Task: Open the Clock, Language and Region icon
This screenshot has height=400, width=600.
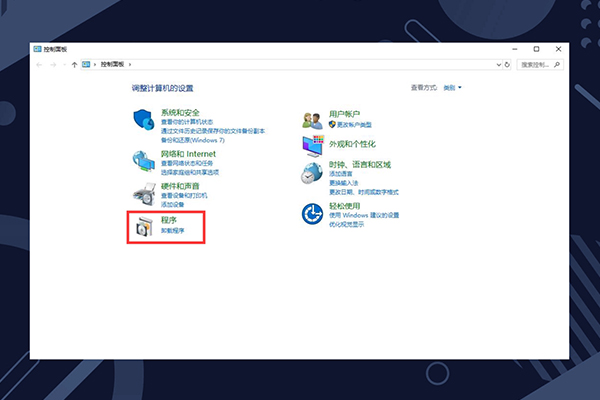Action: click(312, 174)
